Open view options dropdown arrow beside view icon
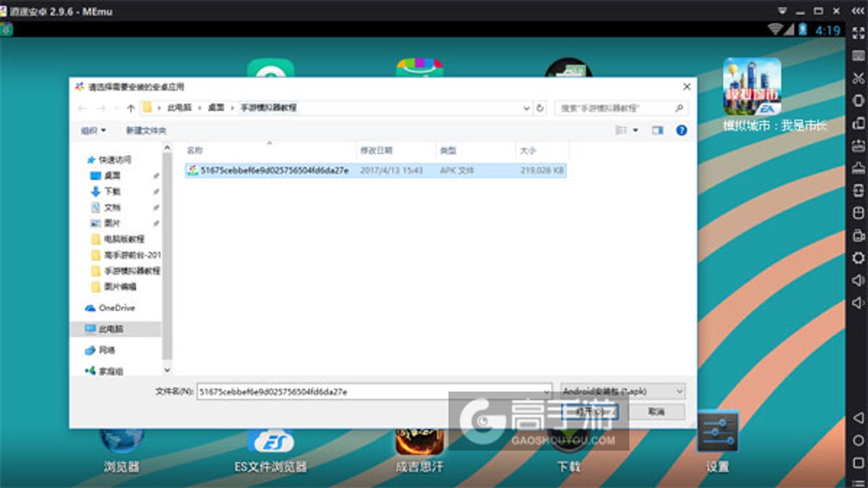The image size is (868, 488). [635, 130]
